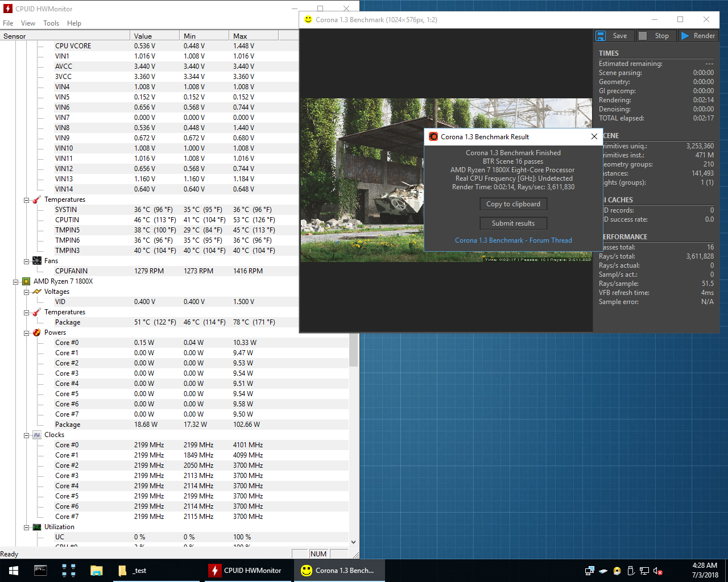Open File Explorer from the taskbar
Image resolution: width=728 pixels, height=582 pixels.
[x=96, y=571]
